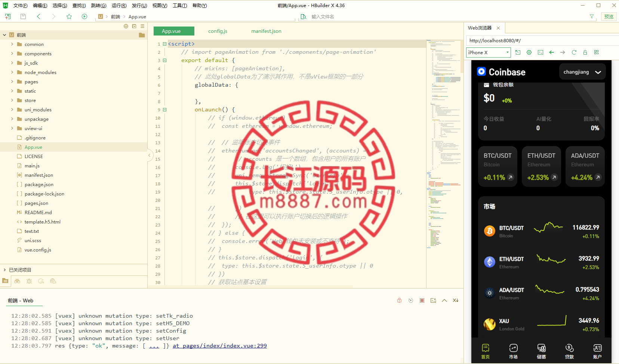Click the cloud globe icon in sidebar bottom

(53, 281)
